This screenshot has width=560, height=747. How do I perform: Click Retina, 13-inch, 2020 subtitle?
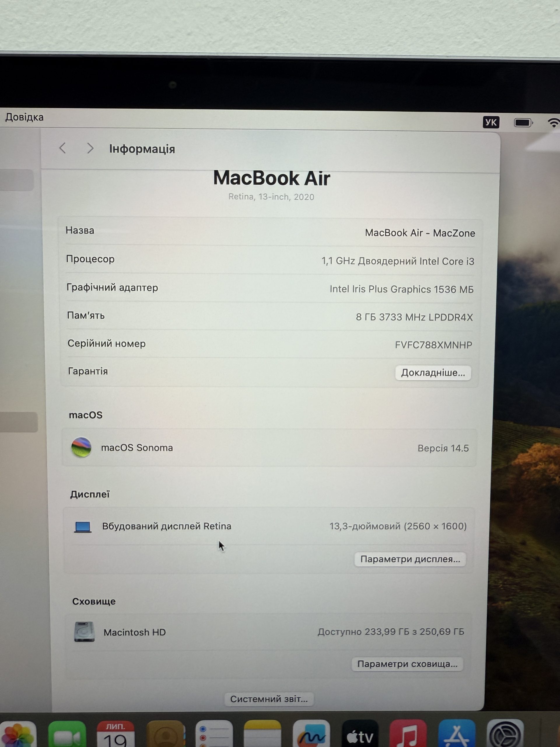[x=271, y=197]
